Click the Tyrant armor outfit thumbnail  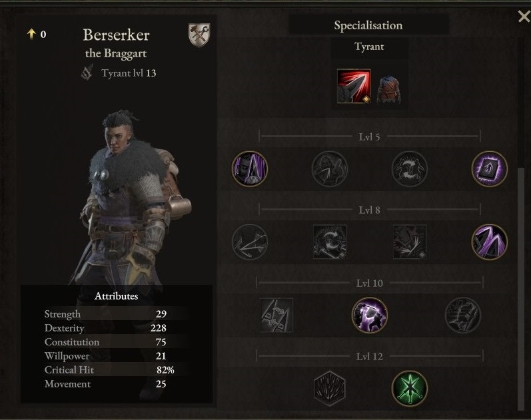click(x=389, y=89)
